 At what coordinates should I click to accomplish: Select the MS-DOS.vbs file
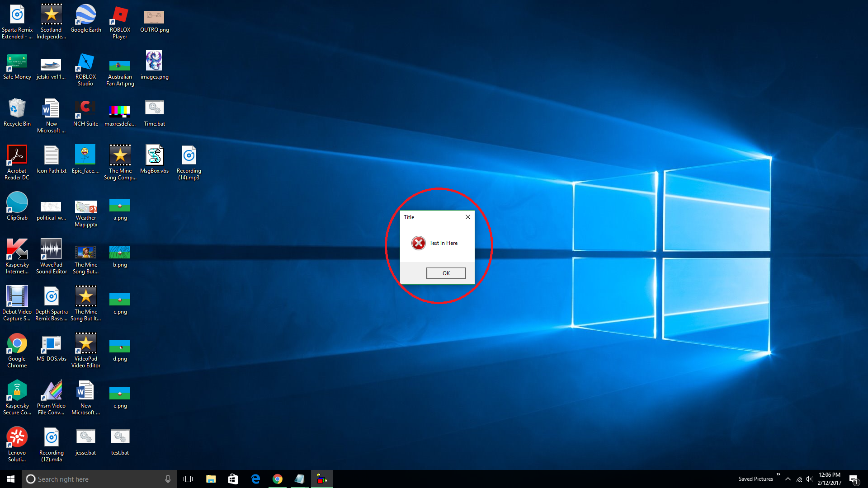tap(52, 347)
